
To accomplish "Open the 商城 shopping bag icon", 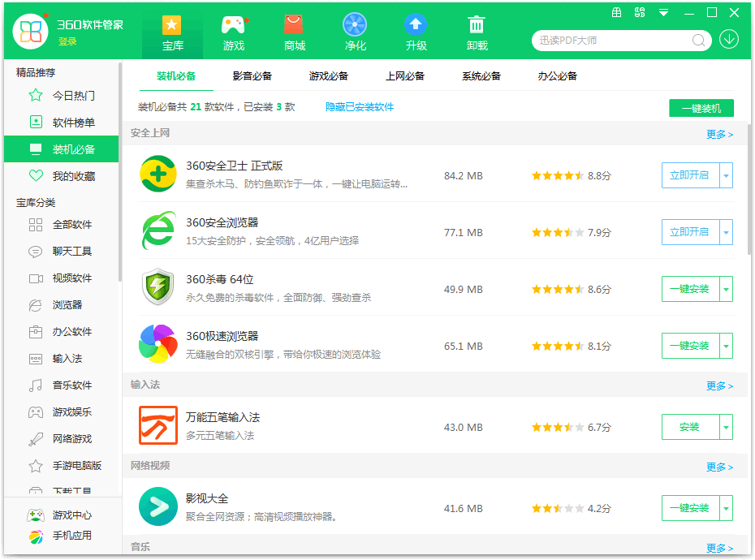I will pyautogui.click(x=294, y=26).
